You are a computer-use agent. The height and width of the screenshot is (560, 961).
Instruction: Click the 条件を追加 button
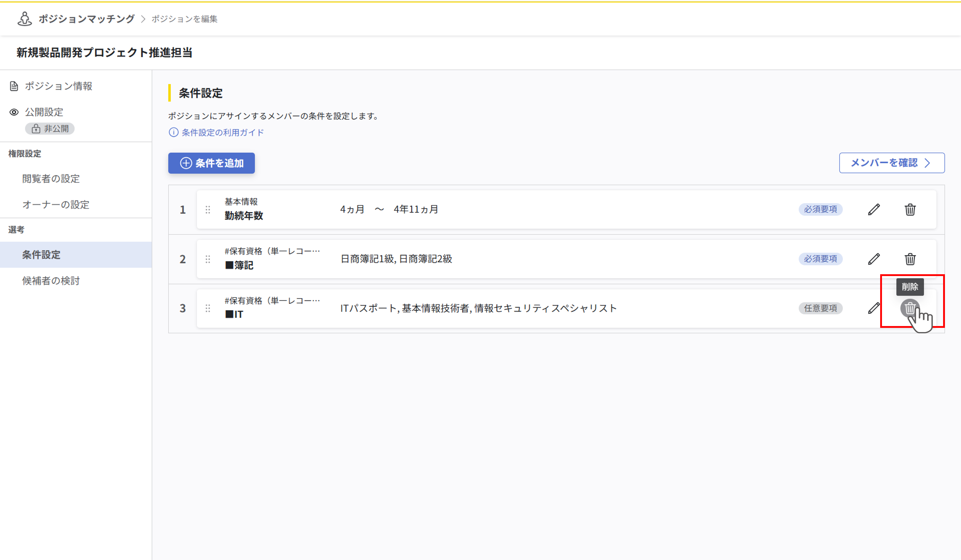tap(212, 163)
